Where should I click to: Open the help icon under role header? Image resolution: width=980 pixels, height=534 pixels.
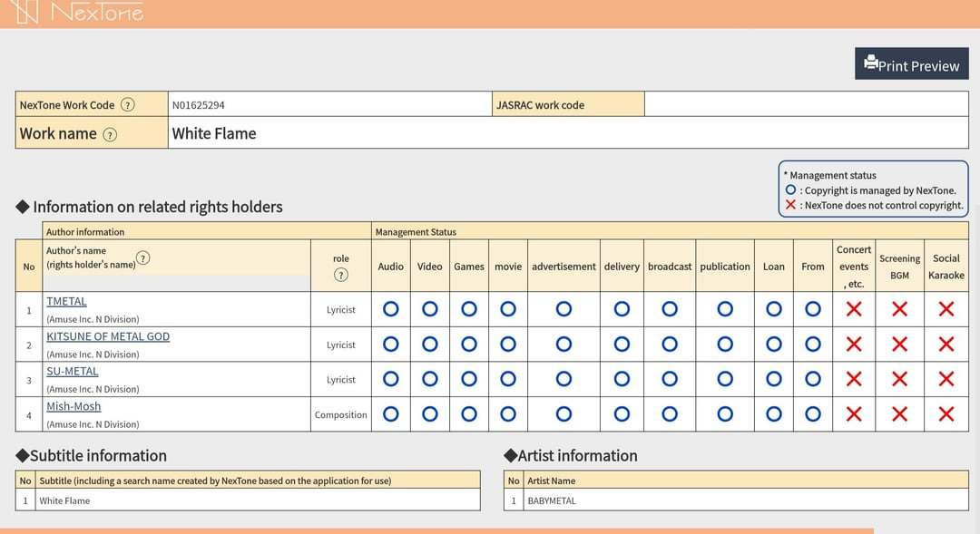pyautogui.click(x=341, y=275)
